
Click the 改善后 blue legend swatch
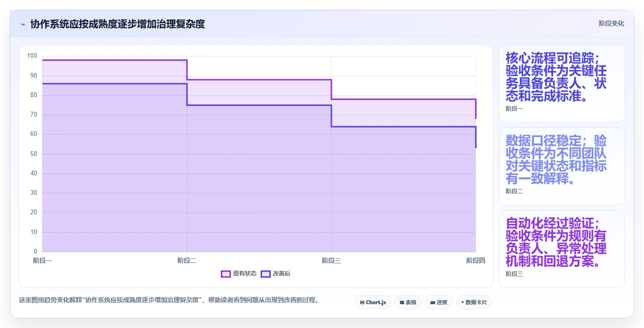(265, 274)
